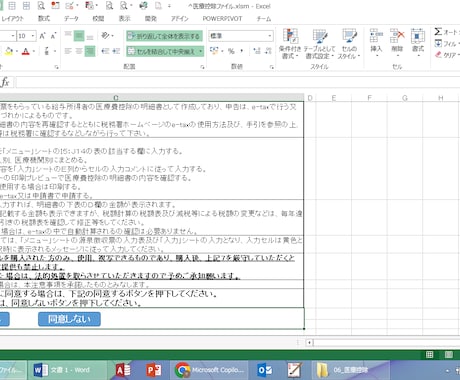Select column F header
This screenshot has width=460, height=380.
tap(369, 98)
